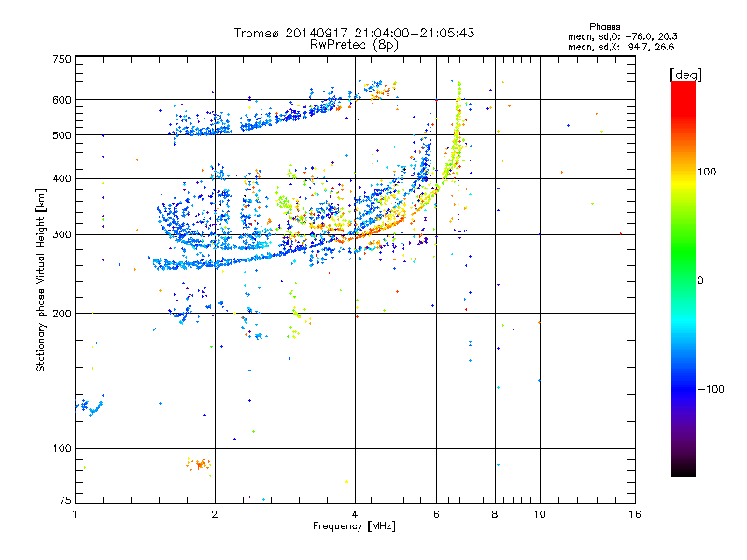747x560 pixels.
Task: Click the y-axis label '300'
Action: [x=62, y=235]
